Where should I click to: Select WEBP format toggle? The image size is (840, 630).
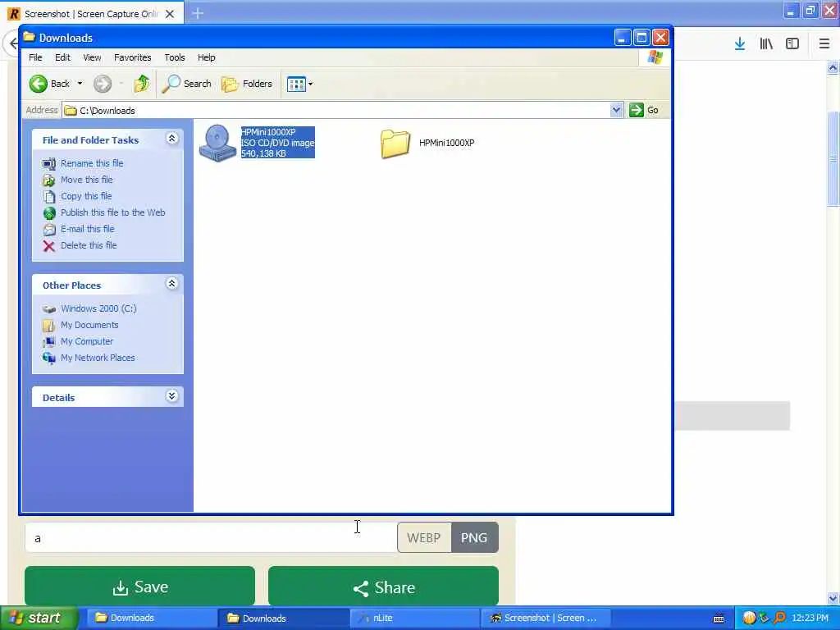click(424, 537)
